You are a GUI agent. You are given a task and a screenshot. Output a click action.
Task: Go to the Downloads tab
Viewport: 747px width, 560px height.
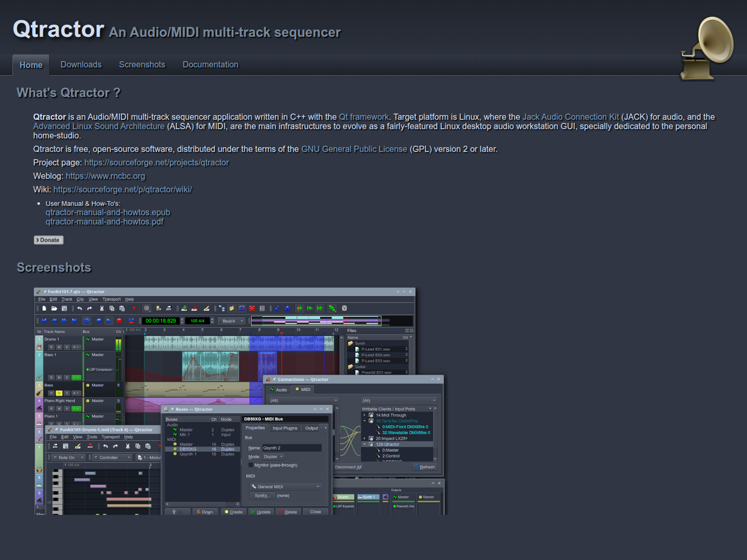click(x=81, y=64)
